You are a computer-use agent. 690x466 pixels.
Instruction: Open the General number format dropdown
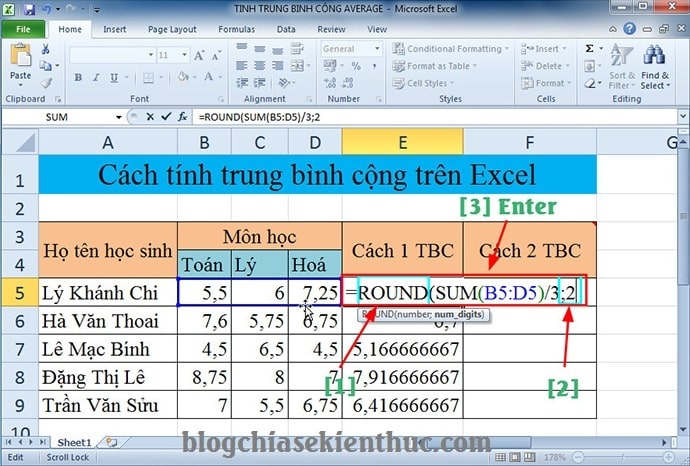(x=377, y=48)
